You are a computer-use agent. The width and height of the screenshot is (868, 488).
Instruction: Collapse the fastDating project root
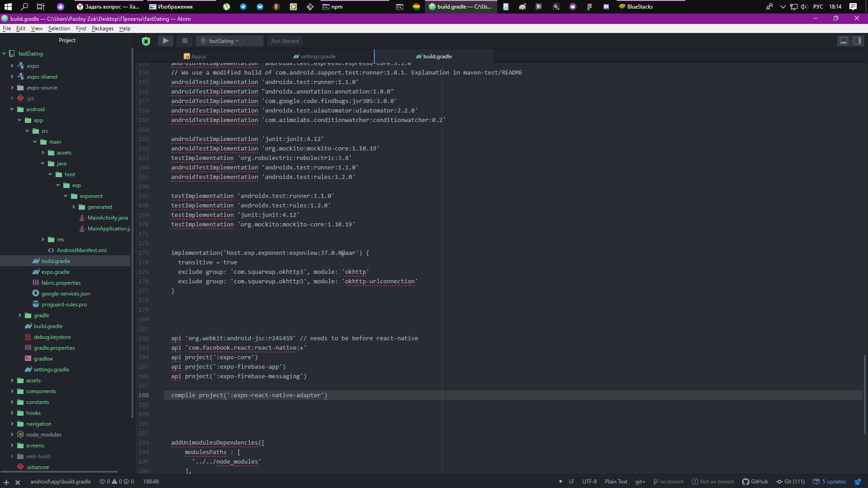pyautogui.click(x=4, y=54)
